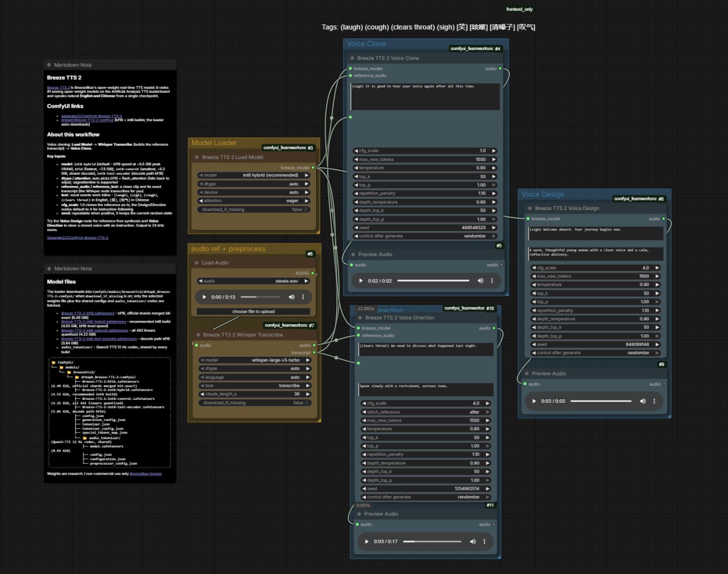Click speaker icon in Preview Audio #11 player

[473, 542]
